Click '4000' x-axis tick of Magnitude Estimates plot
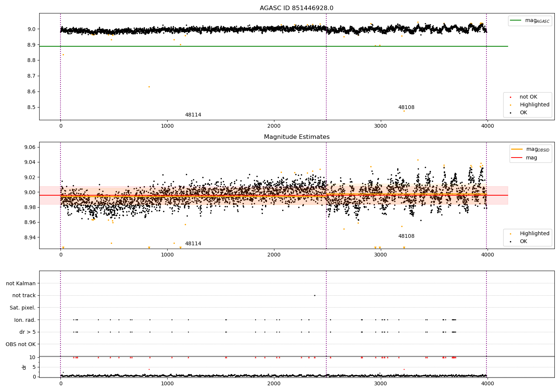Image resolution: width=560 pixels, height=392 pixels. pyautogui.click(x=488, y=255)
